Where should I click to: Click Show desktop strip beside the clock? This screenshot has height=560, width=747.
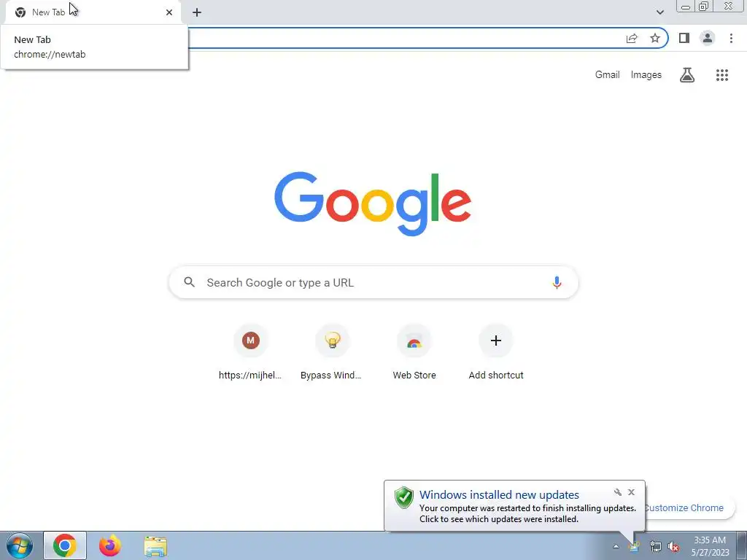[742, 546]
